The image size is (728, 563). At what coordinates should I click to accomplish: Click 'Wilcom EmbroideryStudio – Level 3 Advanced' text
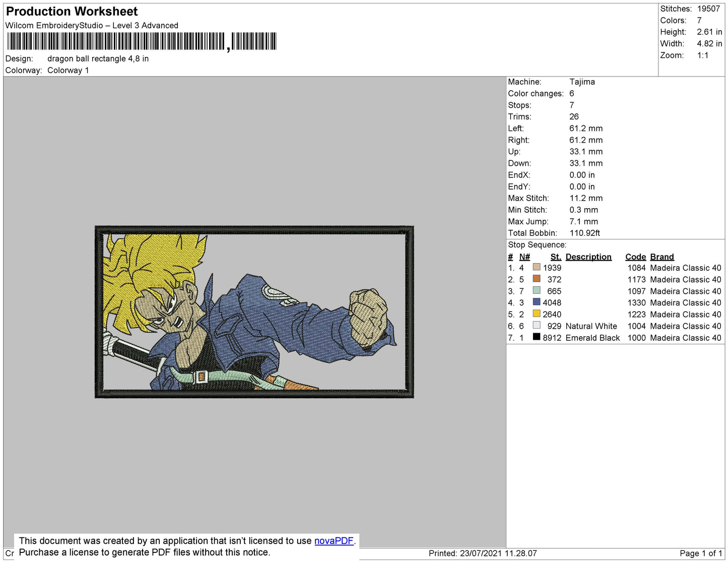click(x=92, y=26)
